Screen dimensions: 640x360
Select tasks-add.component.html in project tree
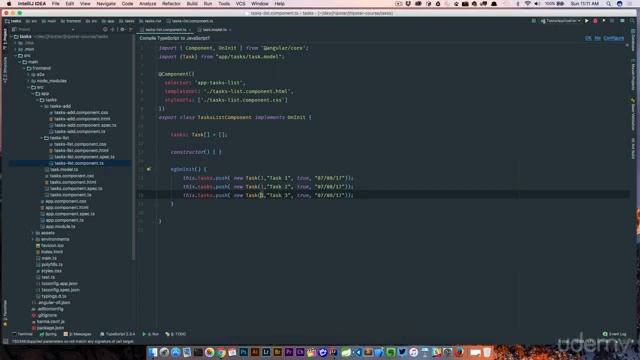(x=80, y=119)
